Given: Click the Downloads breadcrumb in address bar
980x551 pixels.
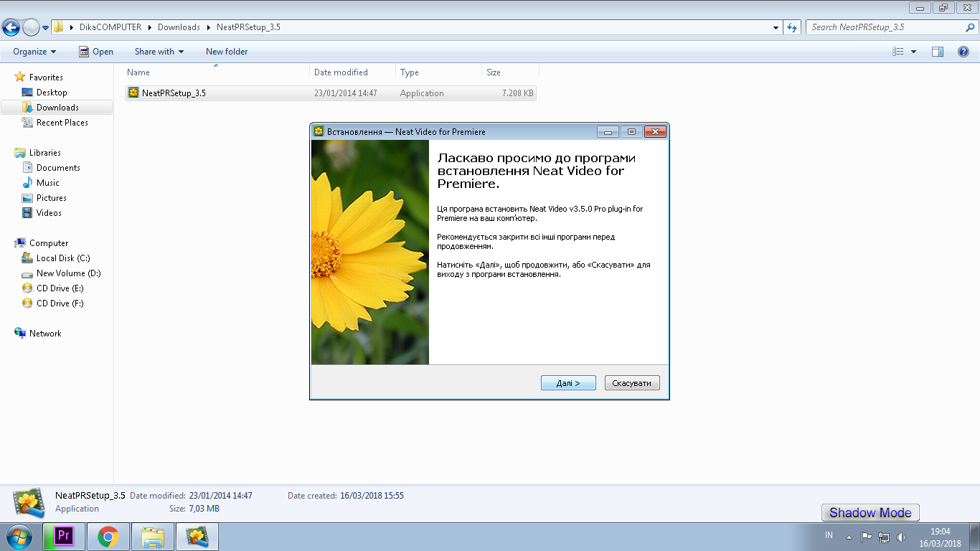Looking at the screenshot, I should [x=179, y=27].
